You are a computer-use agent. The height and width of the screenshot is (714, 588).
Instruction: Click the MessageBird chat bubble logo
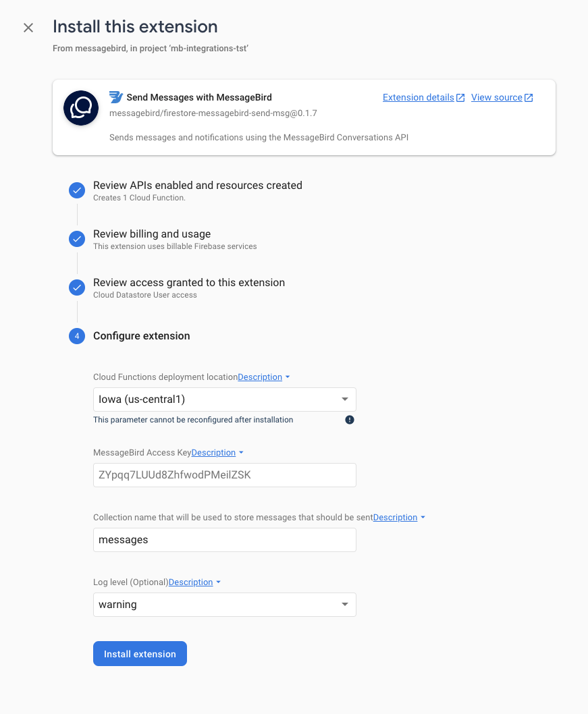[81, 108]
